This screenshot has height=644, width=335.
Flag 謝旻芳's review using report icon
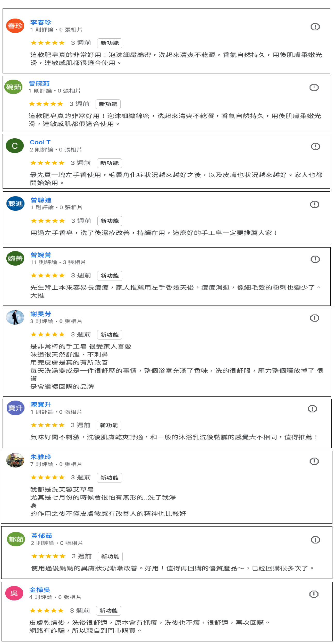click(x=314, y=318)
